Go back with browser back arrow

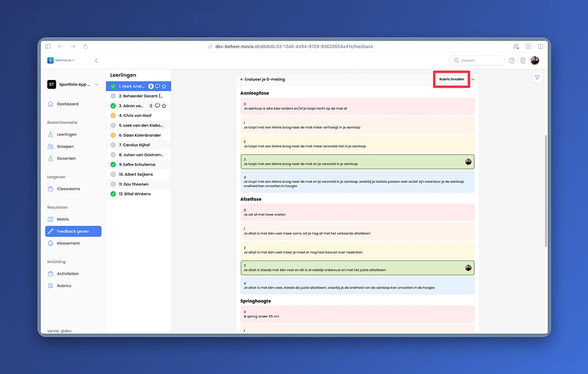[x=61, y=47]
